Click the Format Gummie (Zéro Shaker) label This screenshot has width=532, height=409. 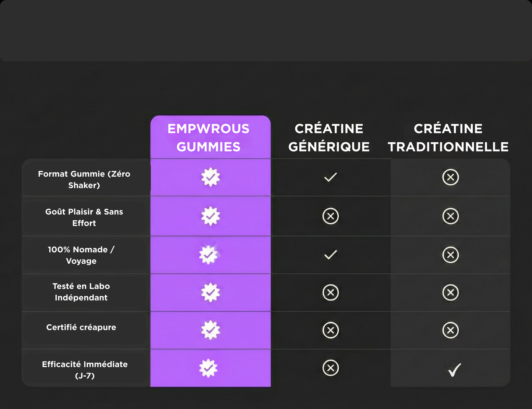pos(84,179)
